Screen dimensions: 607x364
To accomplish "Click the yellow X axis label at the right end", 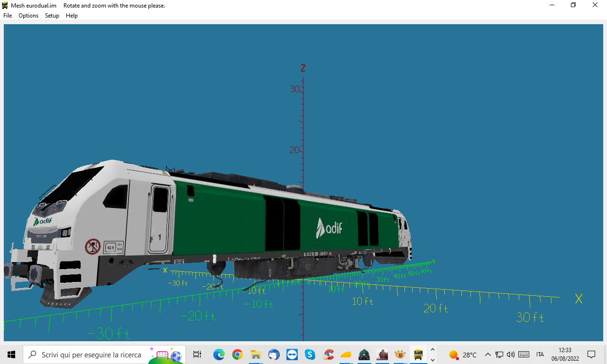I will point(579,299).
